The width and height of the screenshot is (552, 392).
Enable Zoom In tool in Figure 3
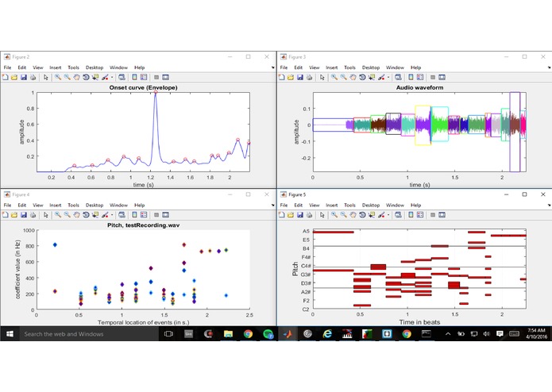click(x=334, y=77)
